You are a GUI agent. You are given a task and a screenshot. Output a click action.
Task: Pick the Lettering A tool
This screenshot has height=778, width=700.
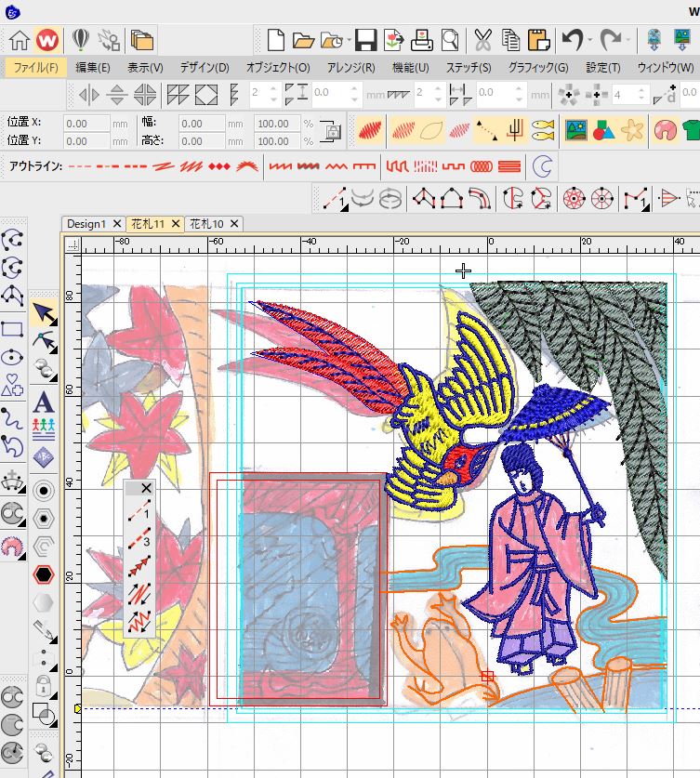pos(44,402)
